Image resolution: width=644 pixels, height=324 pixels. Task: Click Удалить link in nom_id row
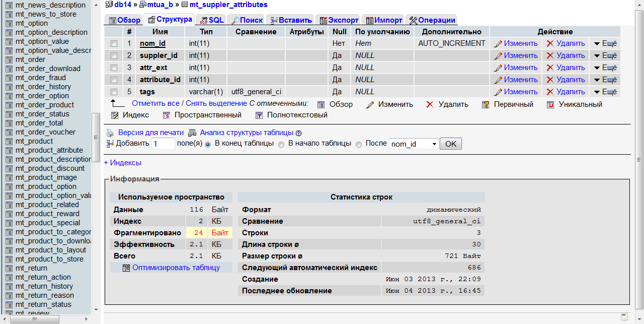(x=571, y=43)
